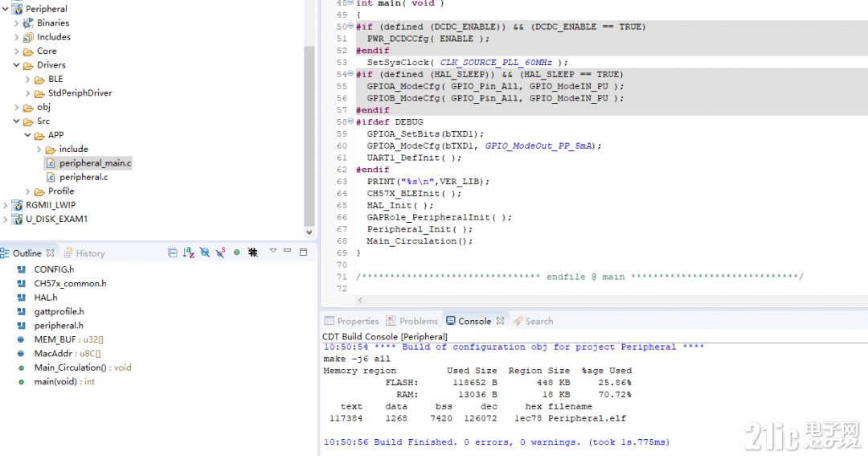This screenshot has width=868, height=456.
Task: Fold the #if DCDC_ENABLE block at line 50
Action: click(350, 26)
